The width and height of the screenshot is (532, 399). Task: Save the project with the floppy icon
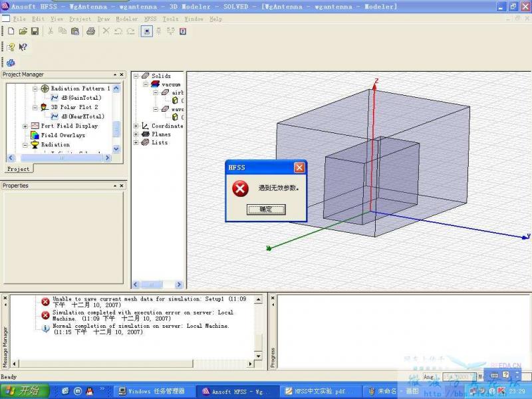[35, 31]
